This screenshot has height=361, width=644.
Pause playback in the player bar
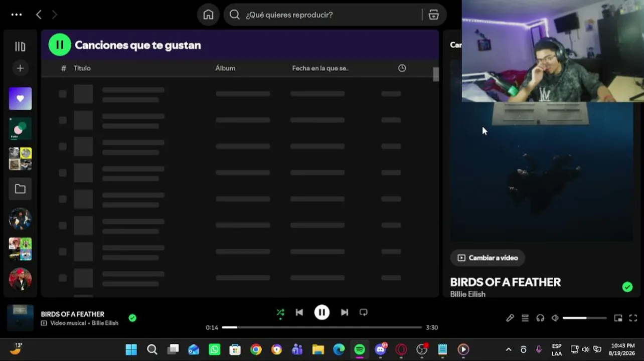coord(322,312)
